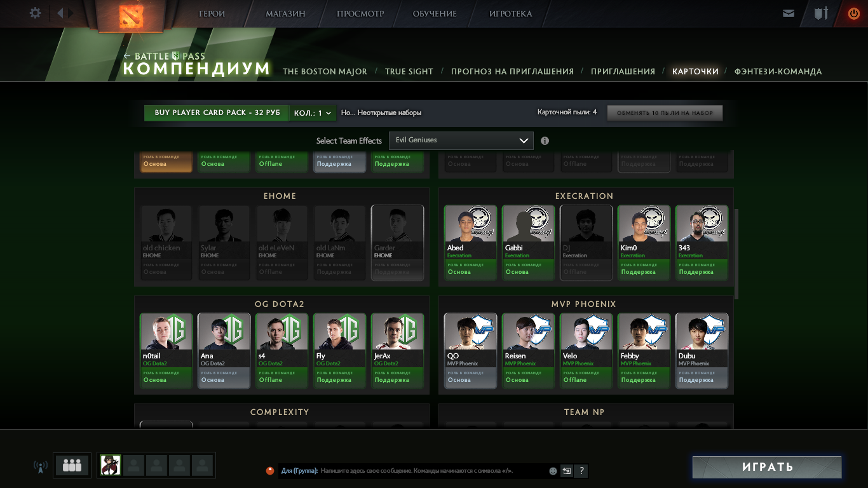Click the chat channel switch icon

tap(566, 471)
